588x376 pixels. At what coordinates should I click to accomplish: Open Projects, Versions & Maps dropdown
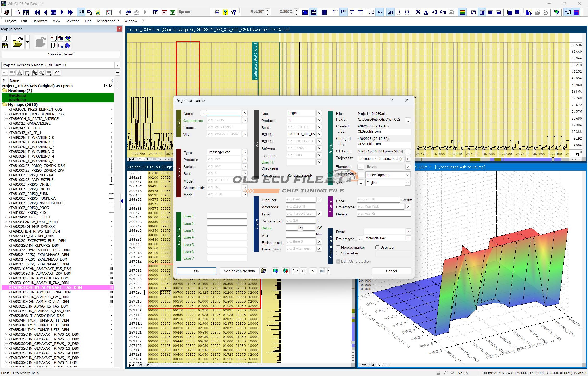(117, 65)
